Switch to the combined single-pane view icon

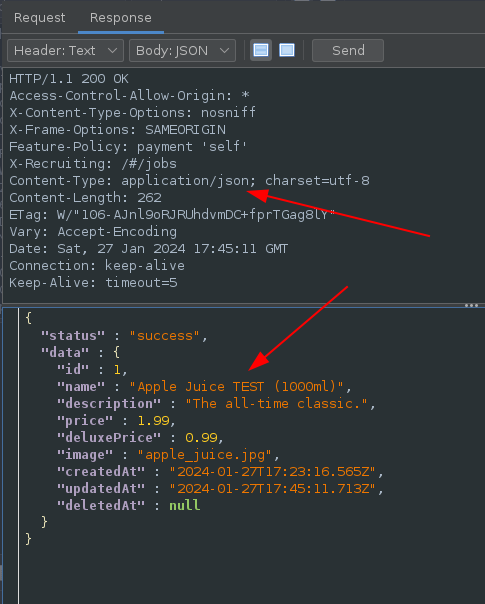click(x=287, y=50)
